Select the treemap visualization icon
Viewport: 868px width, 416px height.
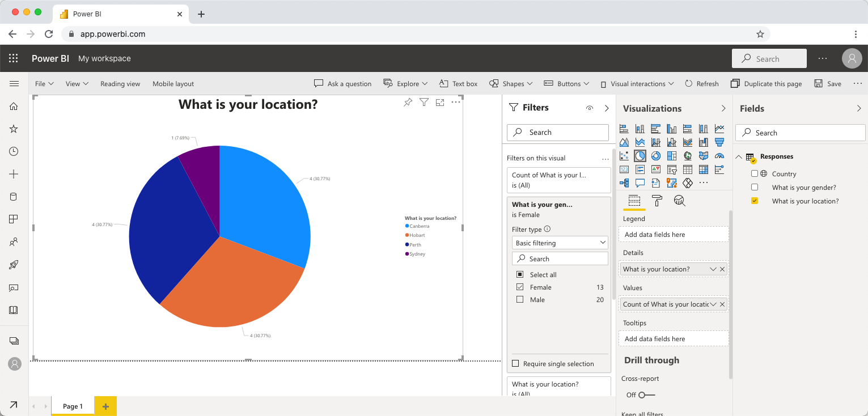pos(672,155)
